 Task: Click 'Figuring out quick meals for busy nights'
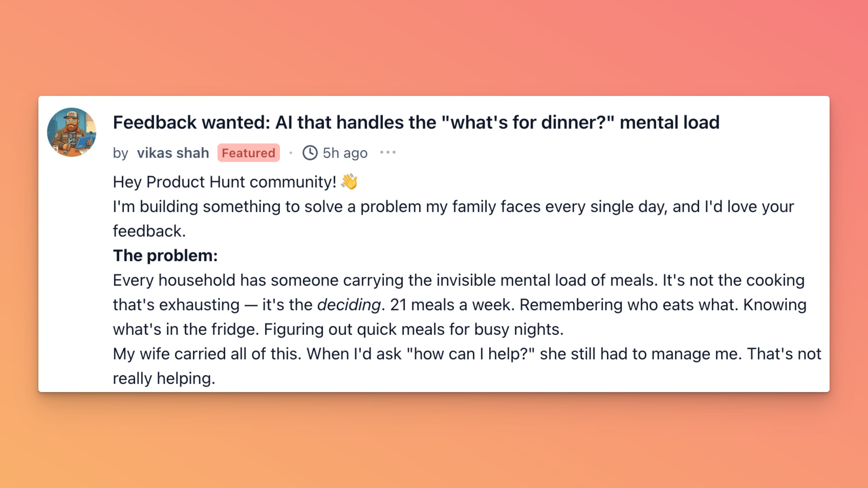coord(414,329)
